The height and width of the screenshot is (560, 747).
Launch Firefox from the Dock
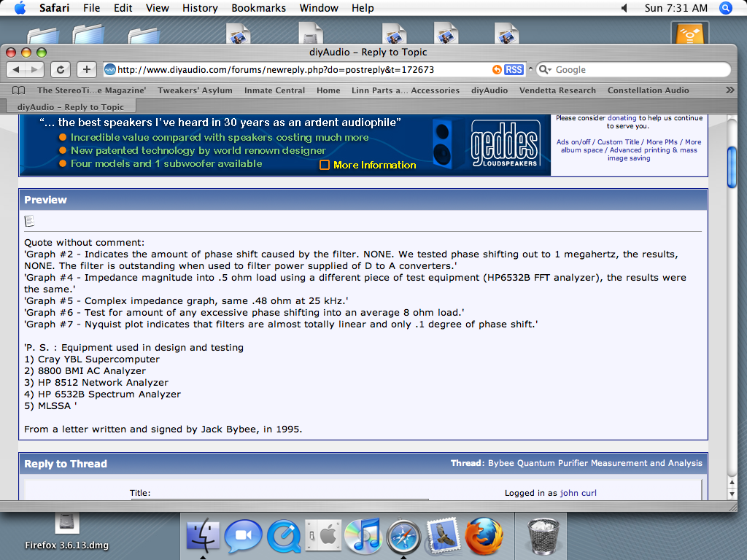pos(484,536)
